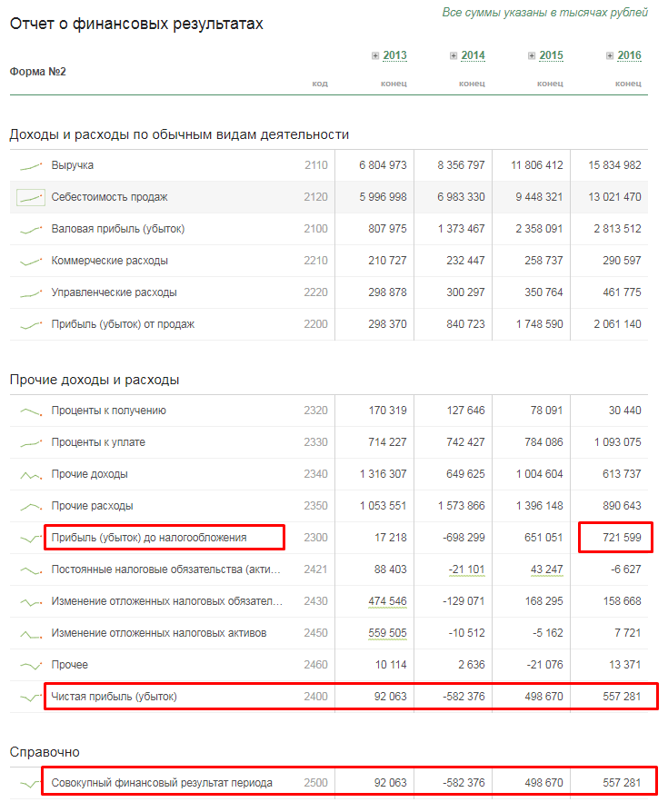Select Совокупный финансовый результат периода label
Viewport: 668px width, 812px height.
pyautogui.click(x=162, y=783)
